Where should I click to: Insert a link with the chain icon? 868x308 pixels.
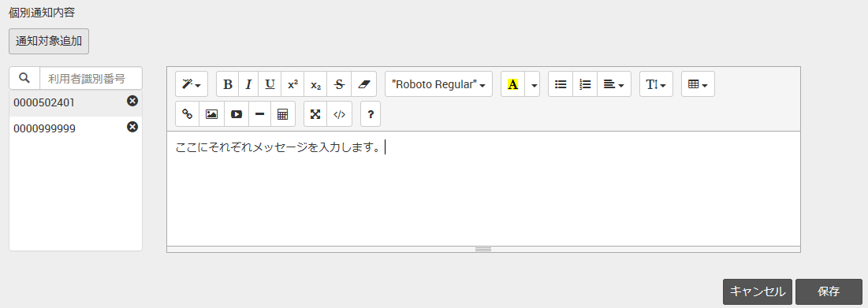coord(187,114)
